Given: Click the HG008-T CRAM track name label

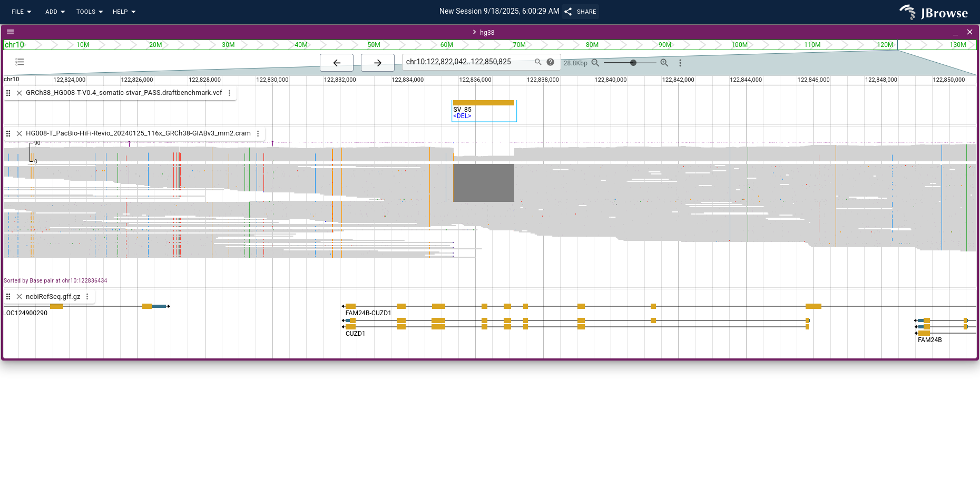Looking at the screenshot, I should pos(138,133).
